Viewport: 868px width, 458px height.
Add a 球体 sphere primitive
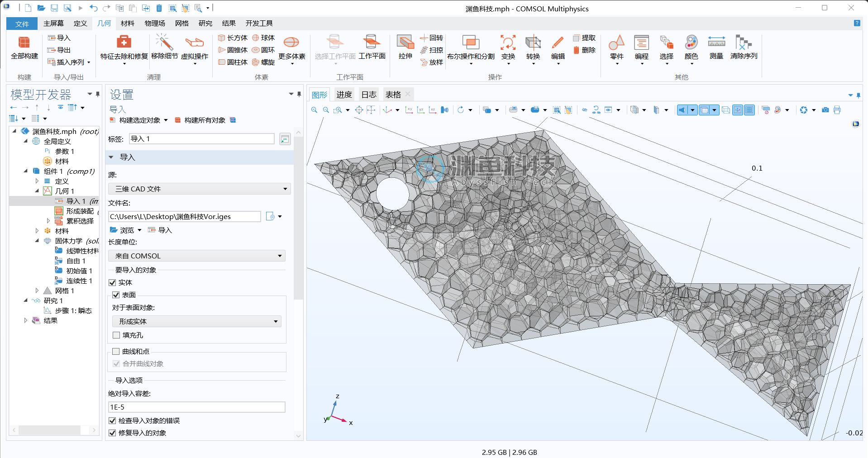tap(263, 38)
